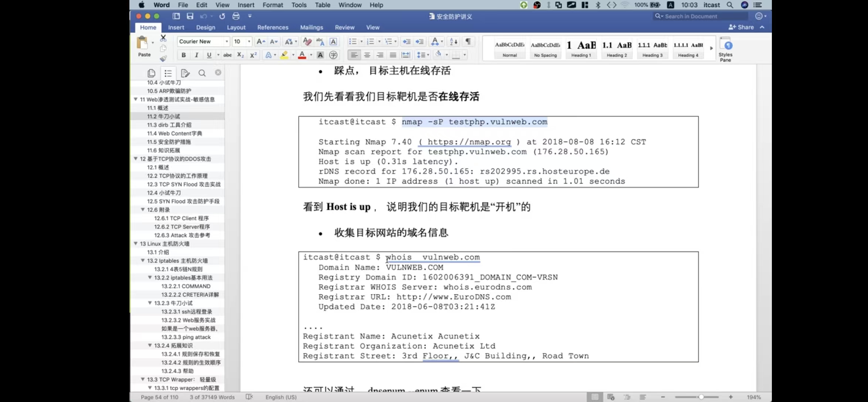Toggle Bold formatting
The image size is (868, 402).
coord(183,55)
